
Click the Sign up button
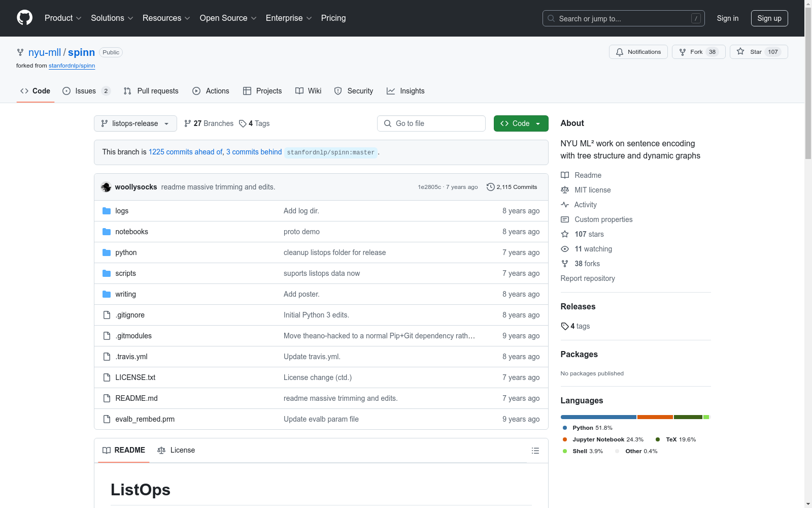click(769, 18)
